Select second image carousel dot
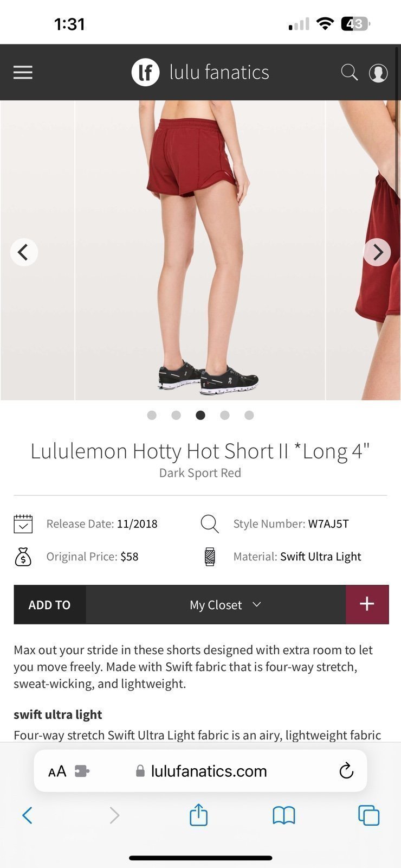Viewport: 401px width, 868px height. pos(176,415)
